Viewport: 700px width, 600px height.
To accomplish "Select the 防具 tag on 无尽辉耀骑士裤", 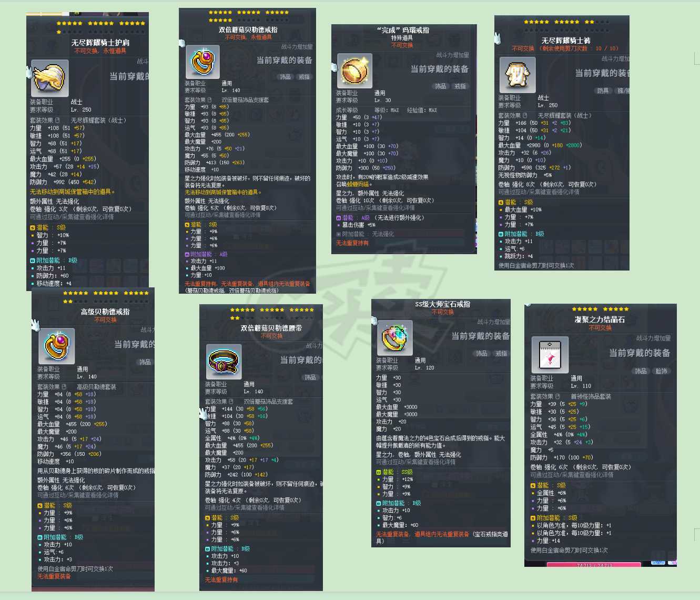I will [603, 91].
